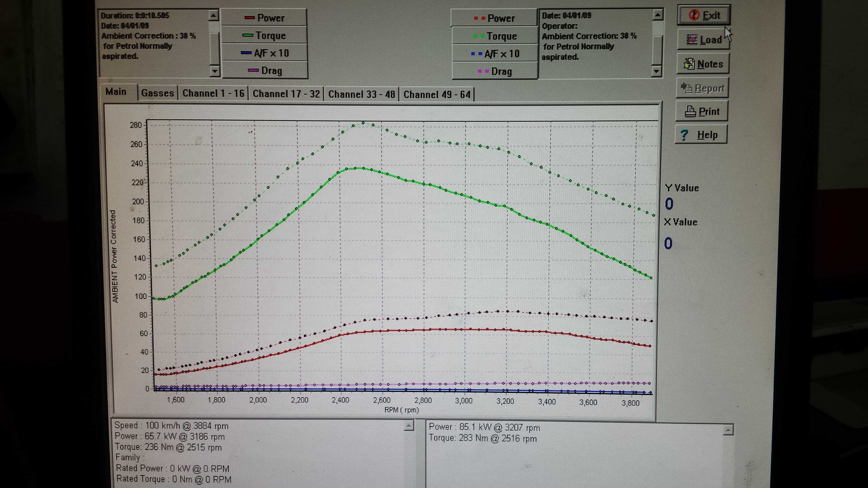Click the Print printer icon
868x488 pixels.
[x=690, y=111]
